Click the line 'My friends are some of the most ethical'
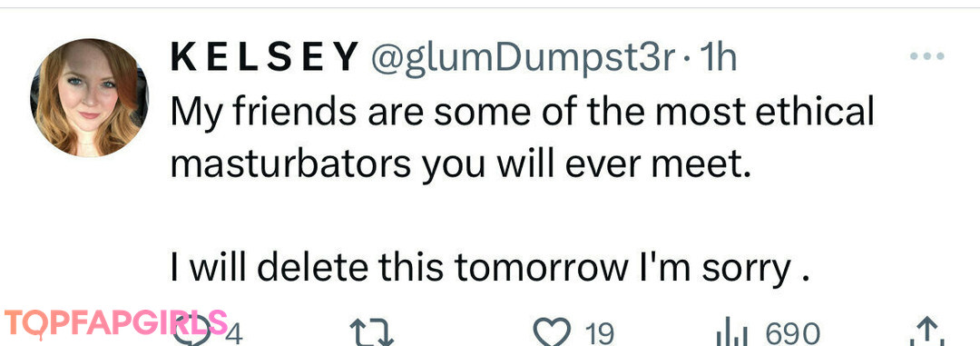This screenshot has height=346, width=980. (x=522, y=112)
